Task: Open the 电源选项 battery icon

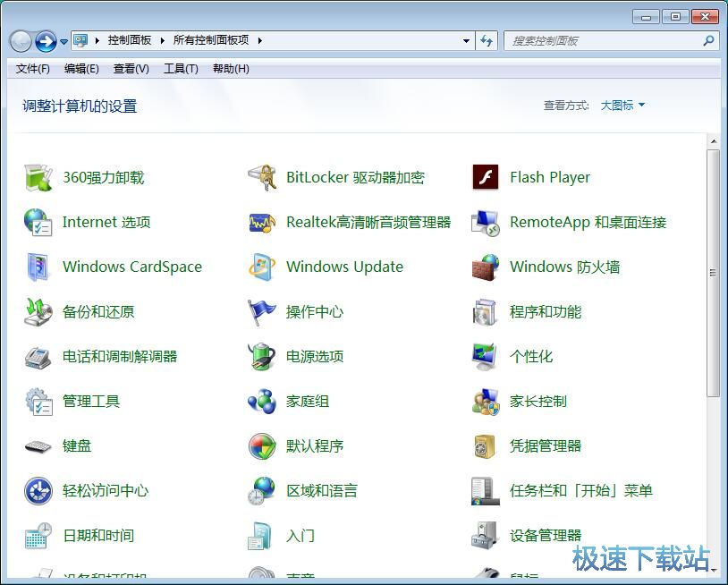Action: click(262, 356)
